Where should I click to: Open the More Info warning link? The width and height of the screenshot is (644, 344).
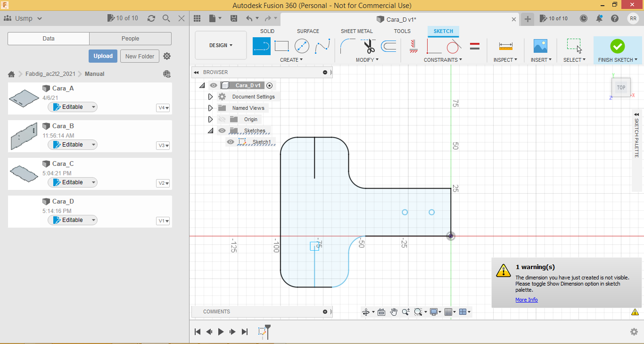tap(526, 300)
